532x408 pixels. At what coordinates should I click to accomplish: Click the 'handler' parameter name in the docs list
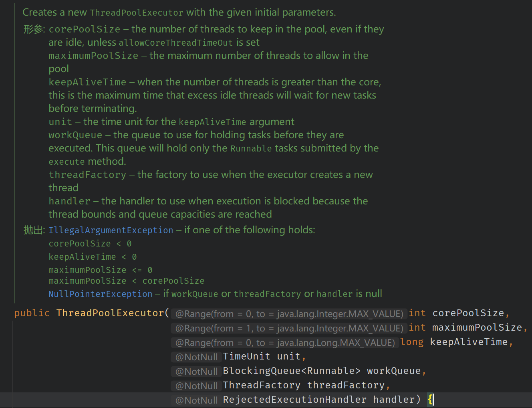coord(69,201)
